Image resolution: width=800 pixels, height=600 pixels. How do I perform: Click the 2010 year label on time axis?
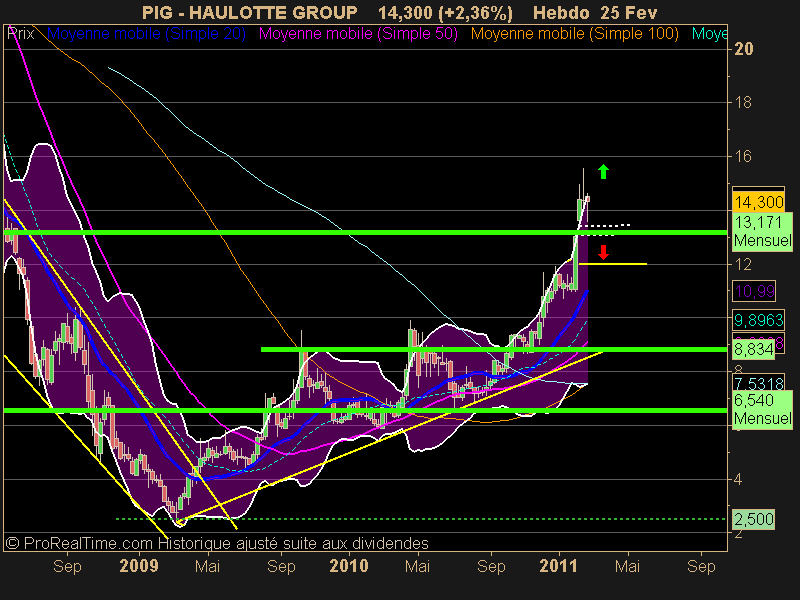(x=349, y=566)
